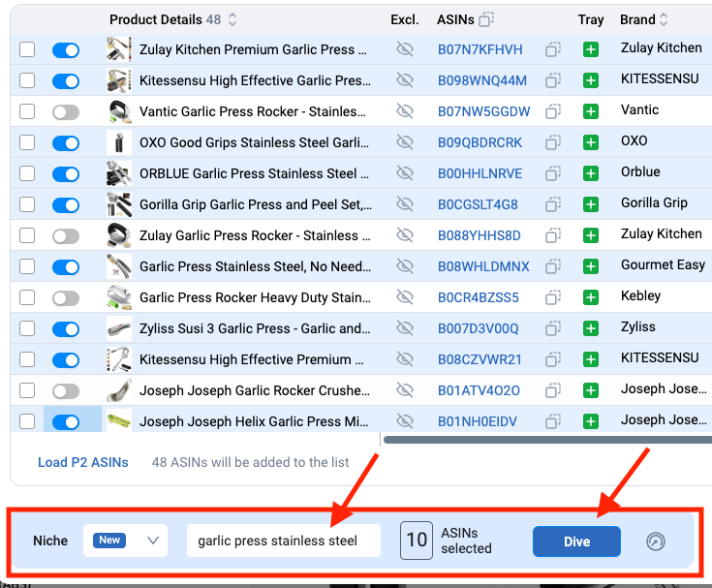Add Orblue product to tray with green plus
712x588 pixels.
pyautogui.click(x=590, y=173)
